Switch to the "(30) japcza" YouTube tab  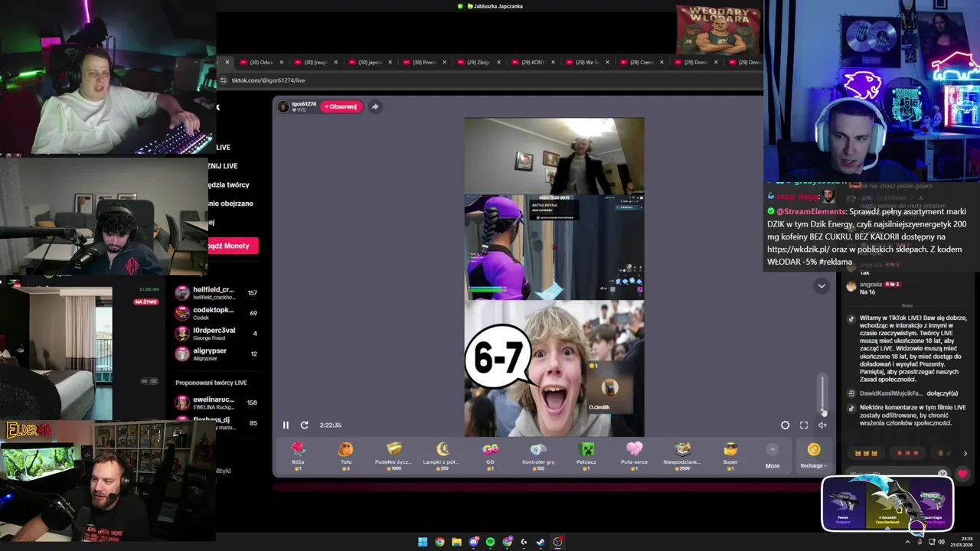[371, 62]
